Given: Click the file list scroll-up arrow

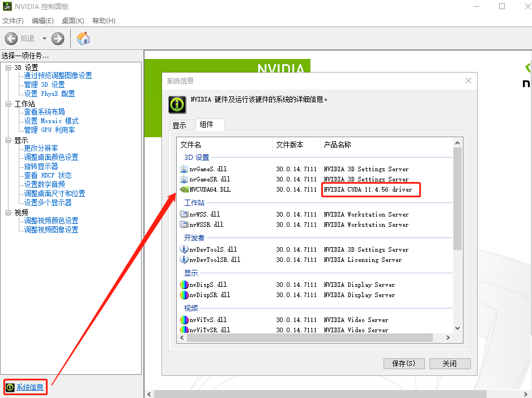Looking at the screenshot, I should point(457,143).
